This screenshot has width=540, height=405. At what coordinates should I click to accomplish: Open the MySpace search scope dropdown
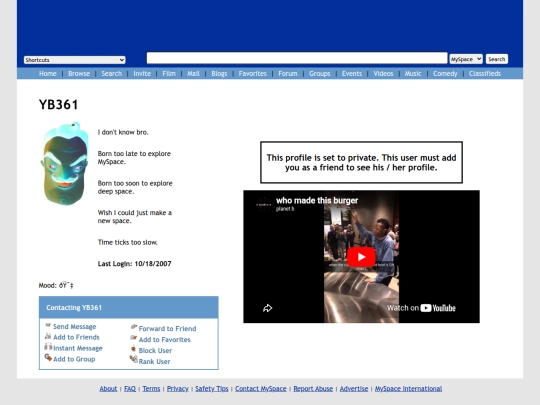(x=466, y=59)
